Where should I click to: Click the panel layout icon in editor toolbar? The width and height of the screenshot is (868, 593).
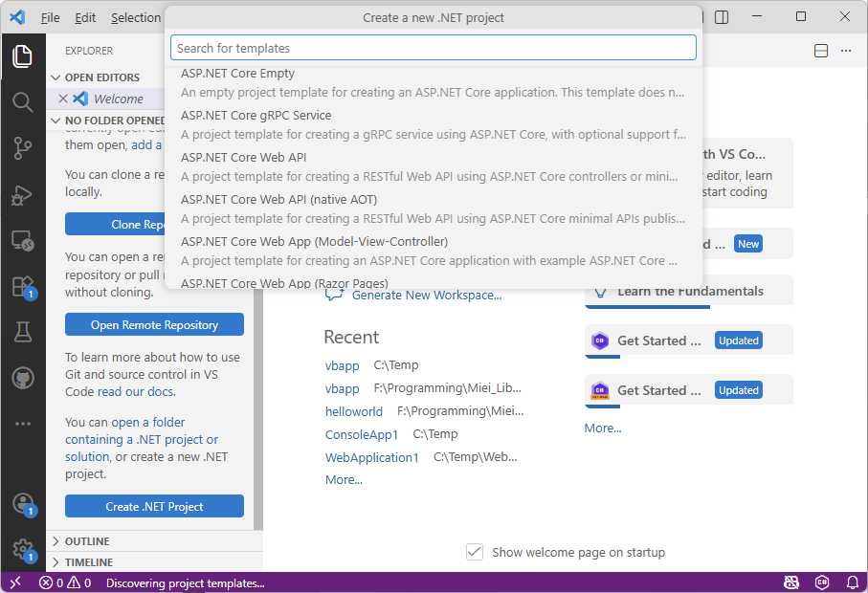click(x=821, y=51)
